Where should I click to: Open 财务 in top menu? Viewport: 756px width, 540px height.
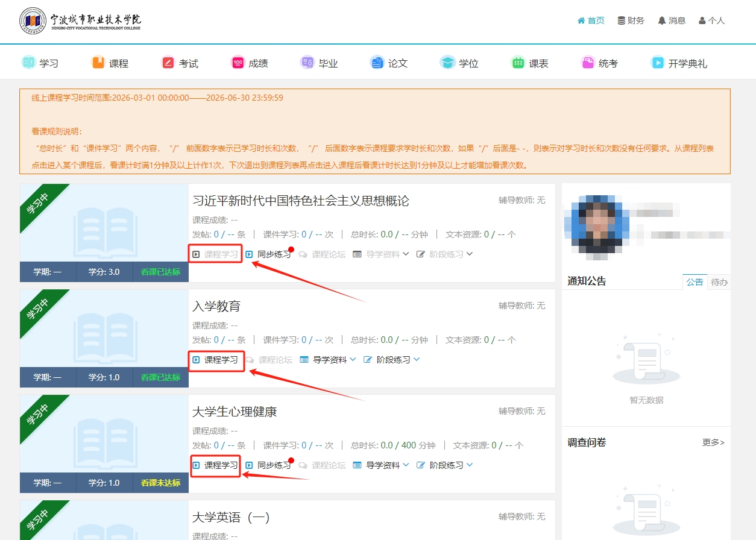pos(631,20)
